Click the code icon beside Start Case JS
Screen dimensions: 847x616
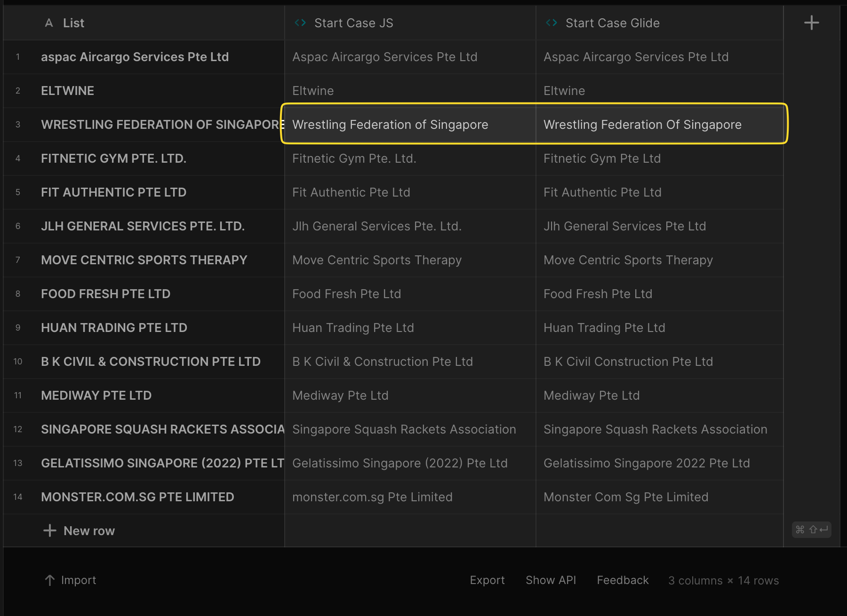[x=300, y=23]
